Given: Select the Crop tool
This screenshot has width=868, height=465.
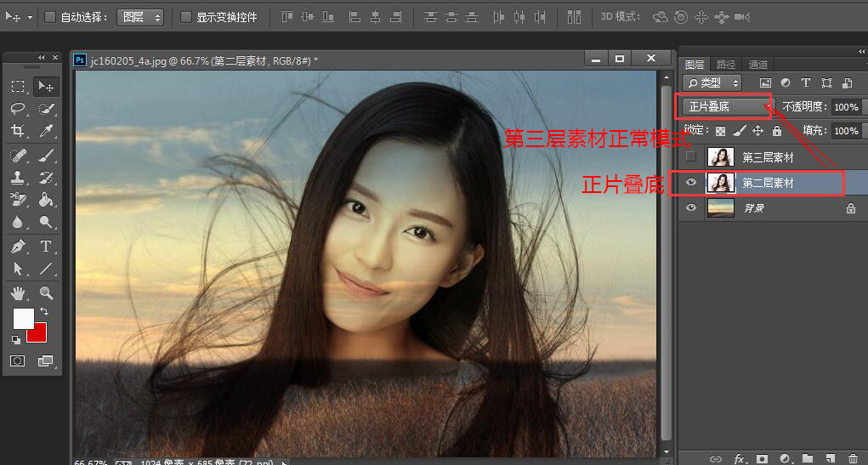Looking at the screenshot, I should coord(18,131).
